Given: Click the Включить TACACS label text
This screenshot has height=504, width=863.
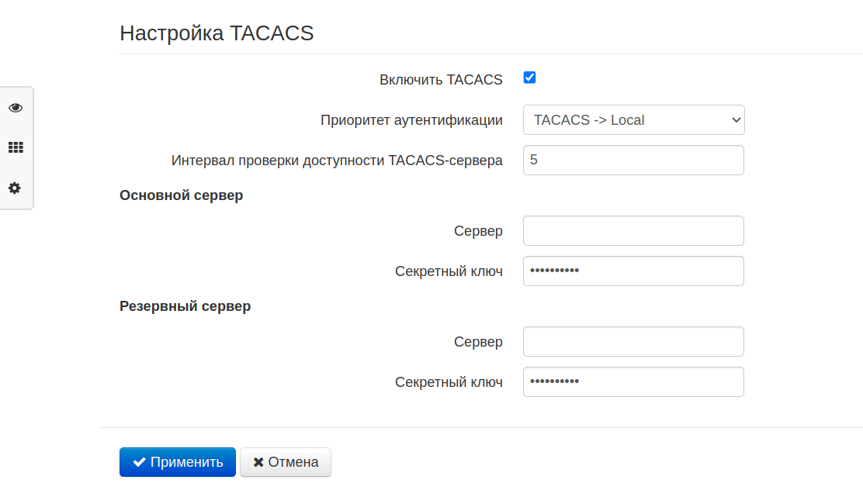Looking at the screenshot, I should pyautogui.click(x=441, y=80).
